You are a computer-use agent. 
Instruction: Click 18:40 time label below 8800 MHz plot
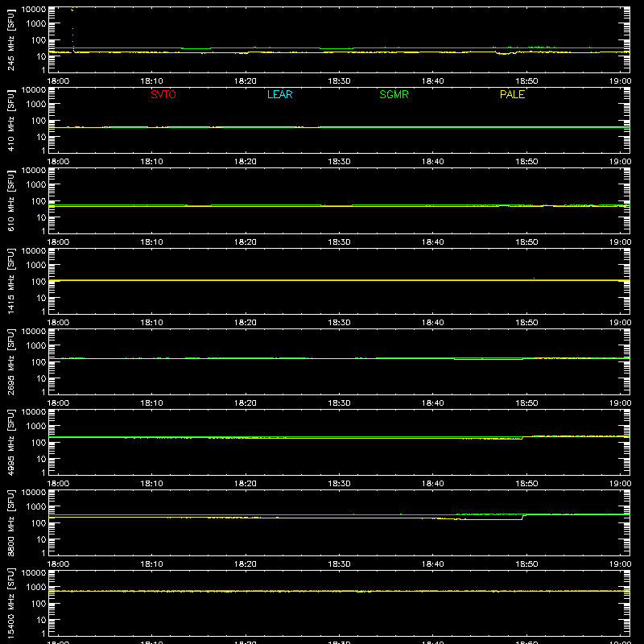tap(433, 564)
